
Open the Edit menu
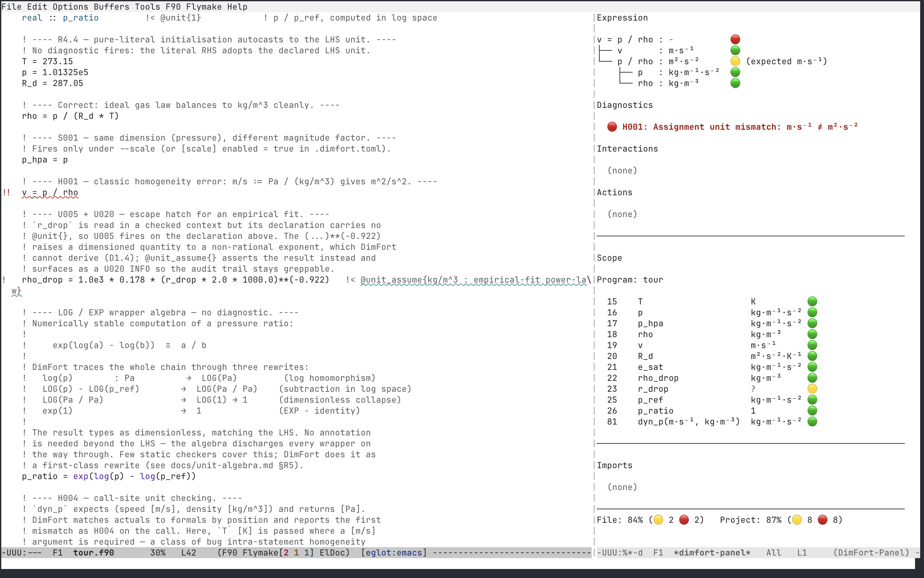pos(38,6)
